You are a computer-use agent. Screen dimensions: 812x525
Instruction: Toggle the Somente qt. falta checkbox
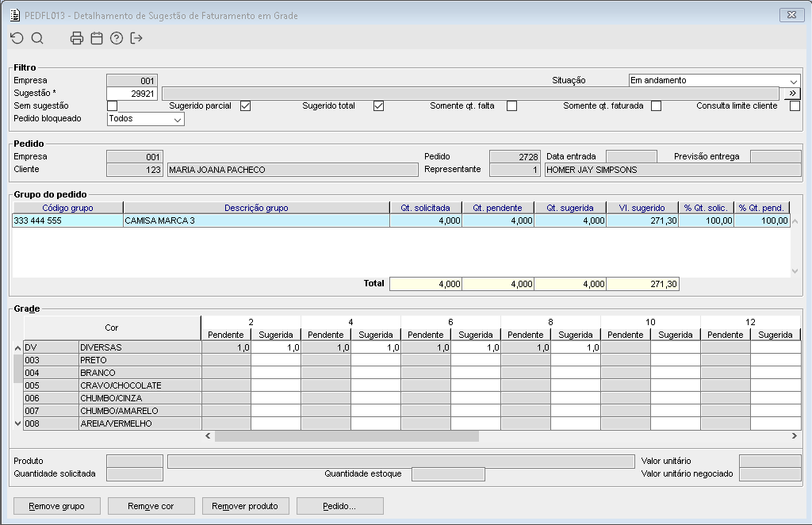511,106
